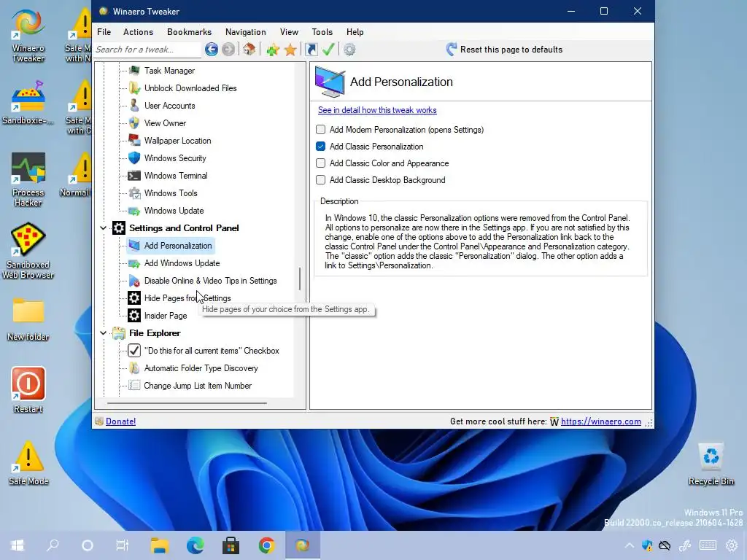Open Change Jump List Item Number

(x=198, y=386)
